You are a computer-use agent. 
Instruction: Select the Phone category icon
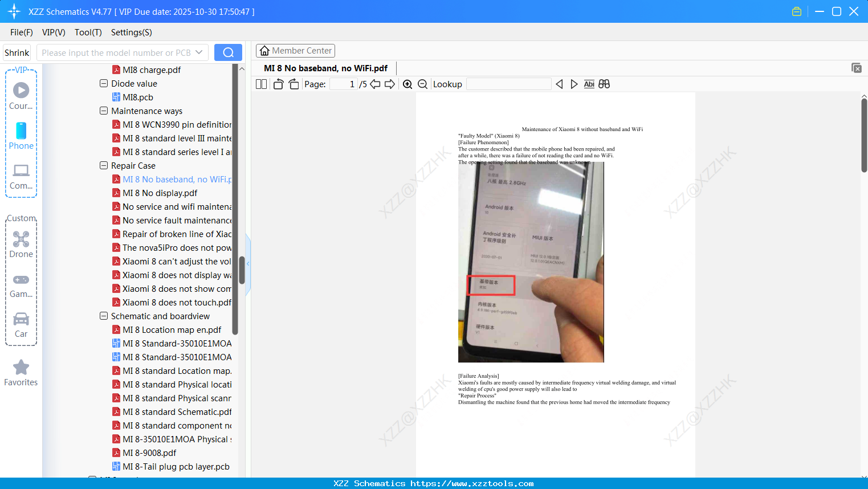coord(21,131)
